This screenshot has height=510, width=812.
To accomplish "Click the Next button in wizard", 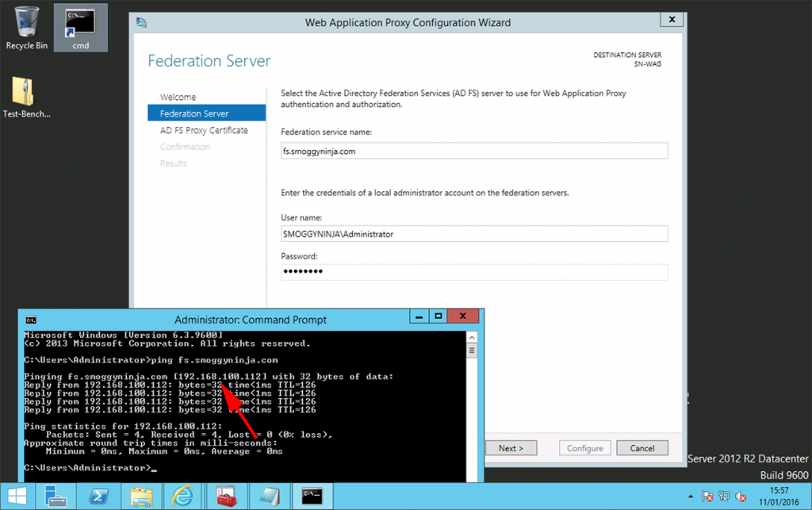I will pos(511,448).
